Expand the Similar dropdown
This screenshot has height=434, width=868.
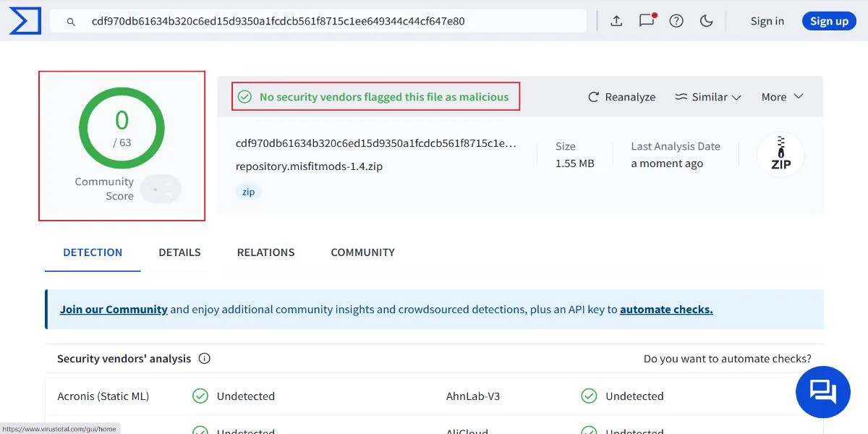point(708,97)
